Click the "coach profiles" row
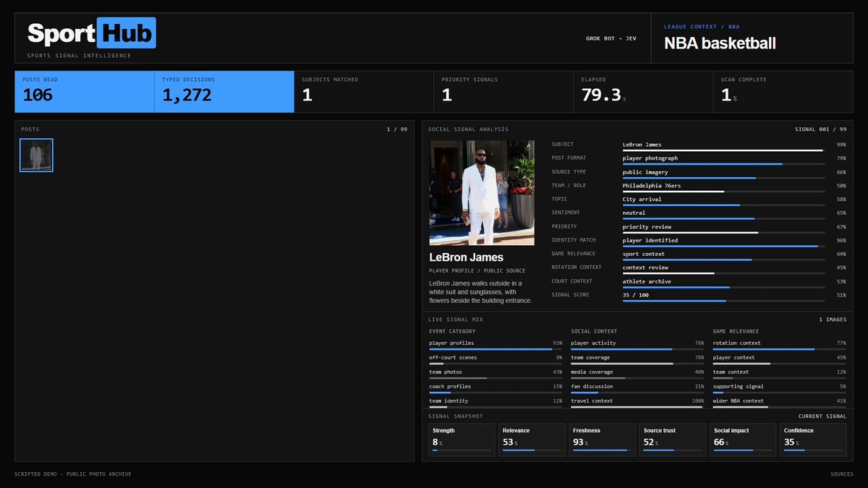The height and width of the screenshot is (488, 868). [495, 388]
